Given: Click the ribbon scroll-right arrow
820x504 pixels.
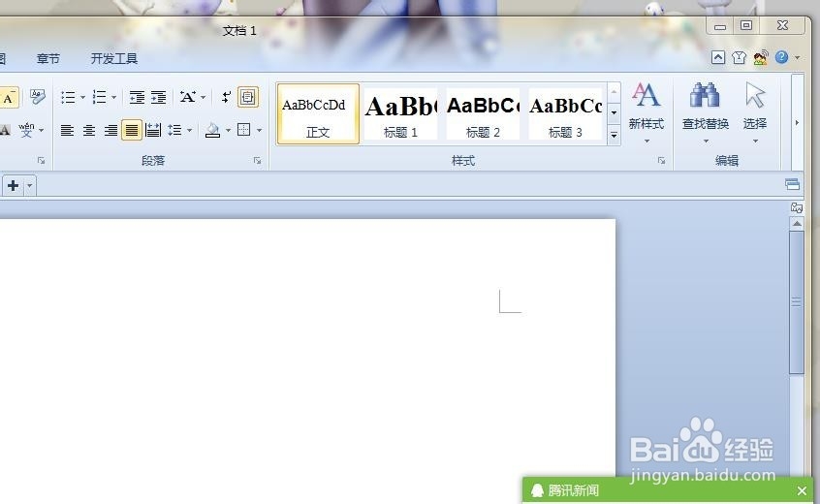Looking at the screenshot, I should [x=797, y=123].
